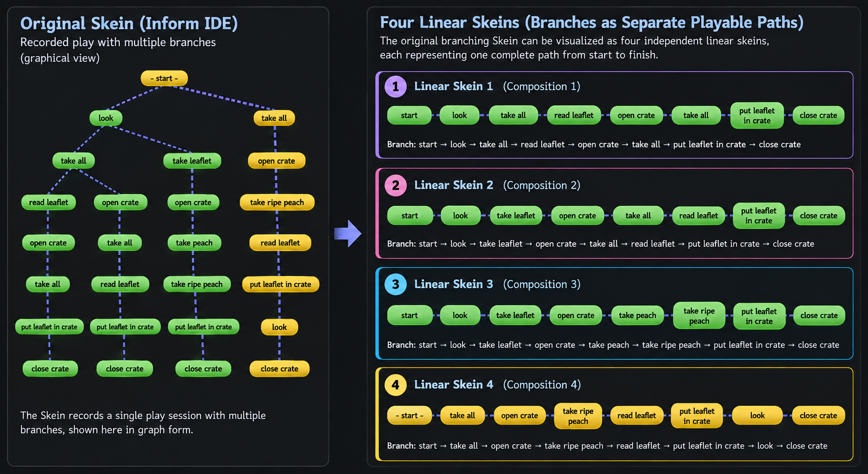
Task: Click yellow 'put leaflet in crate' graph node
Action: coord(280,284)
